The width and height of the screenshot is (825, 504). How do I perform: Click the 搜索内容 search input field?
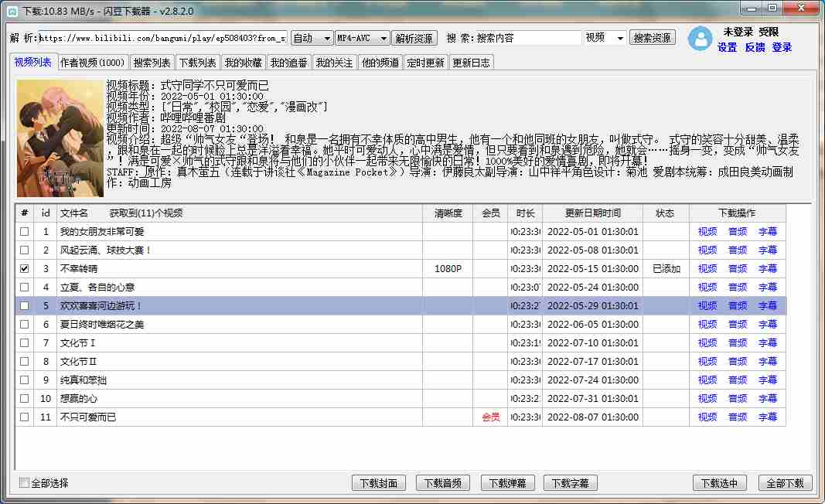click(527, 38)
